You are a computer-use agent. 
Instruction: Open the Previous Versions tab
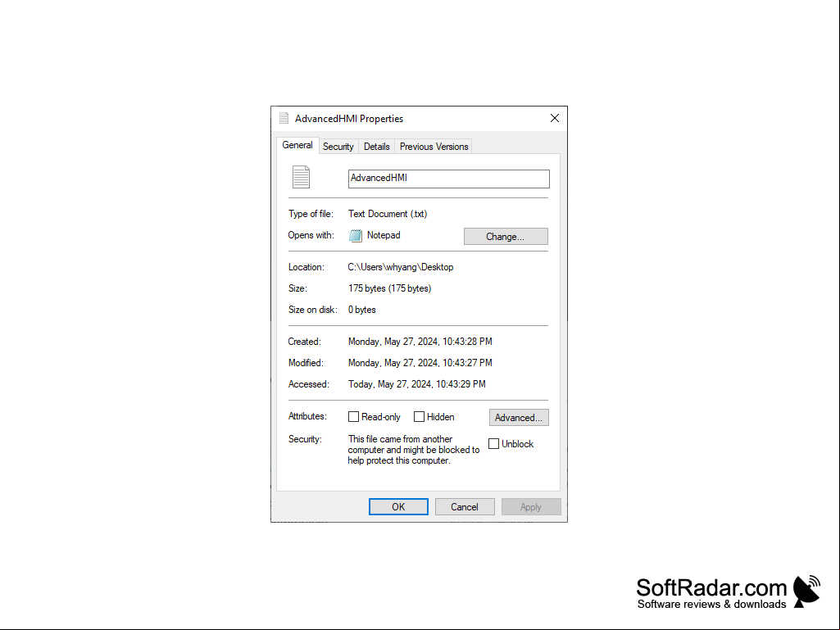pyautogui.click(x=434, y=147)
